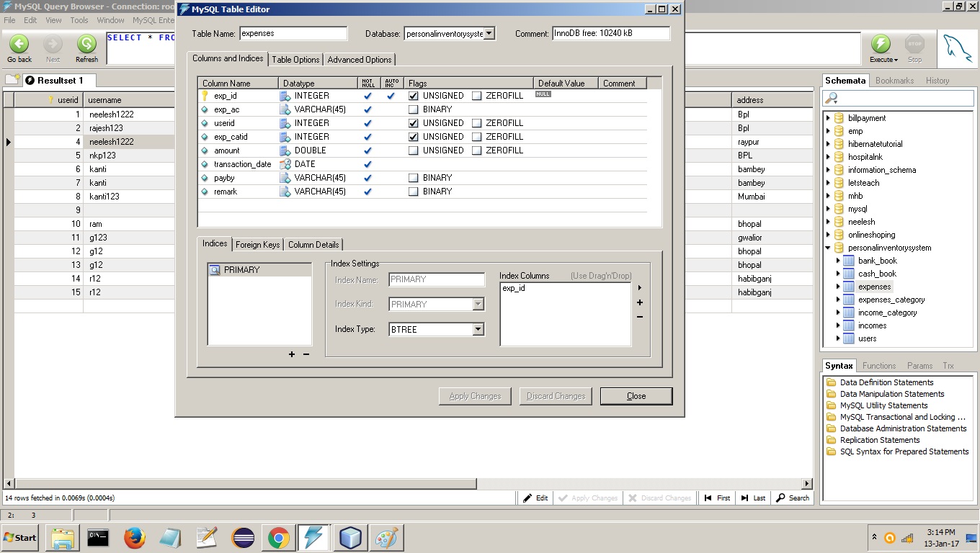Toggle UNSIGNED flag for exp_id

tap(414, 96)
